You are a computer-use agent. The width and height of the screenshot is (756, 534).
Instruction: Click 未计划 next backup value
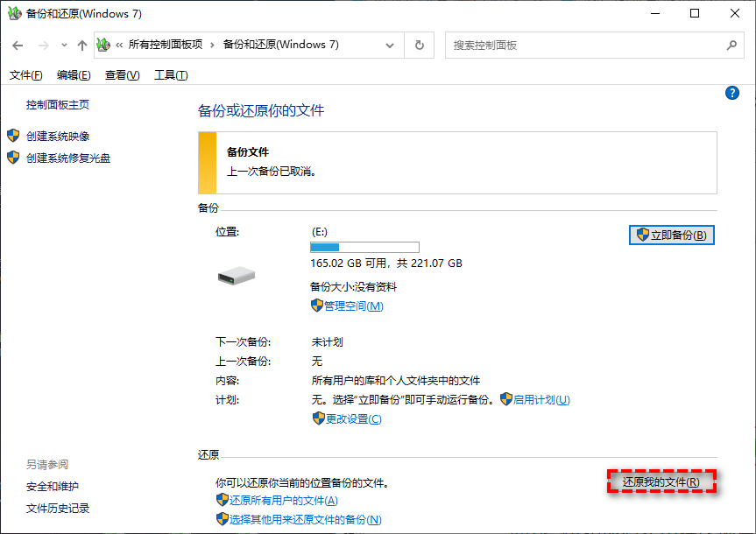pos(327,342)
